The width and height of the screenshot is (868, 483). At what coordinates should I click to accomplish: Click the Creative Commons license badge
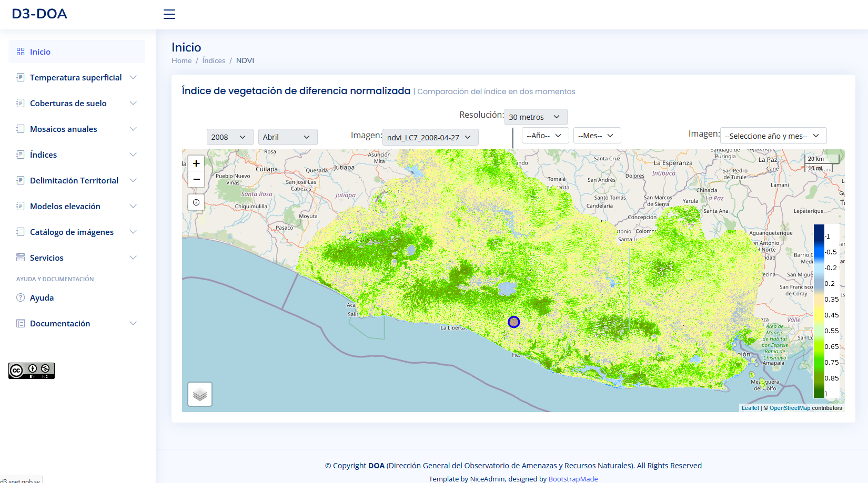32,371
